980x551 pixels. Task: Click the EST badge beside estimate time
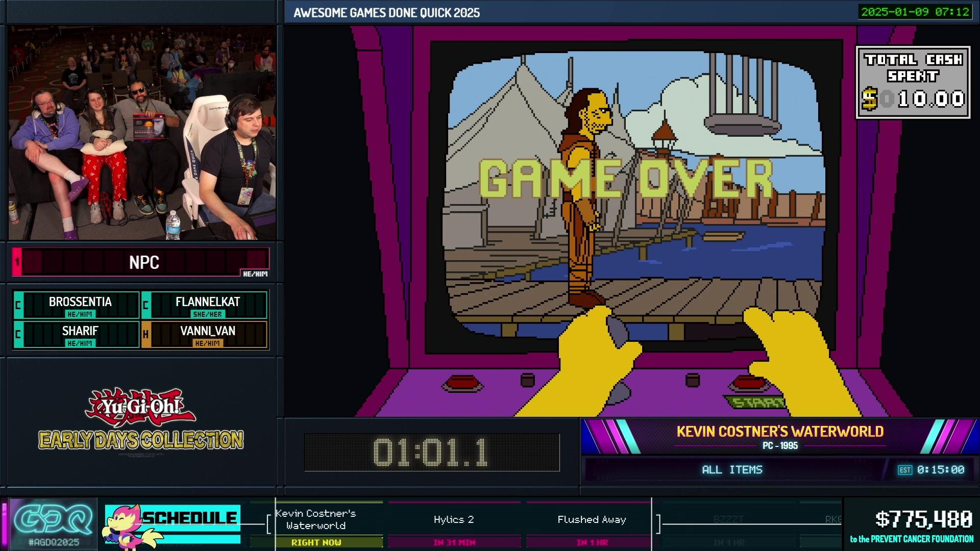905,470
